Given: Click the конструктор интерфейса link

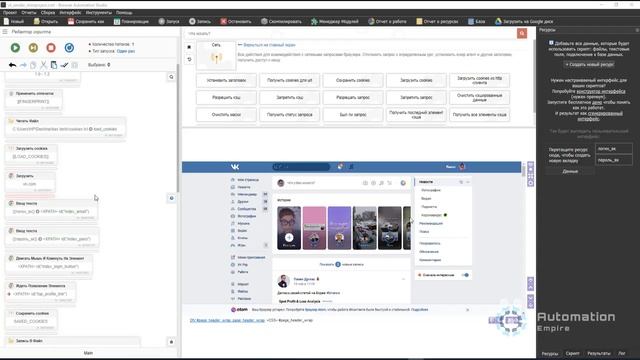Looking at the screenshot, I should [601, 91].
